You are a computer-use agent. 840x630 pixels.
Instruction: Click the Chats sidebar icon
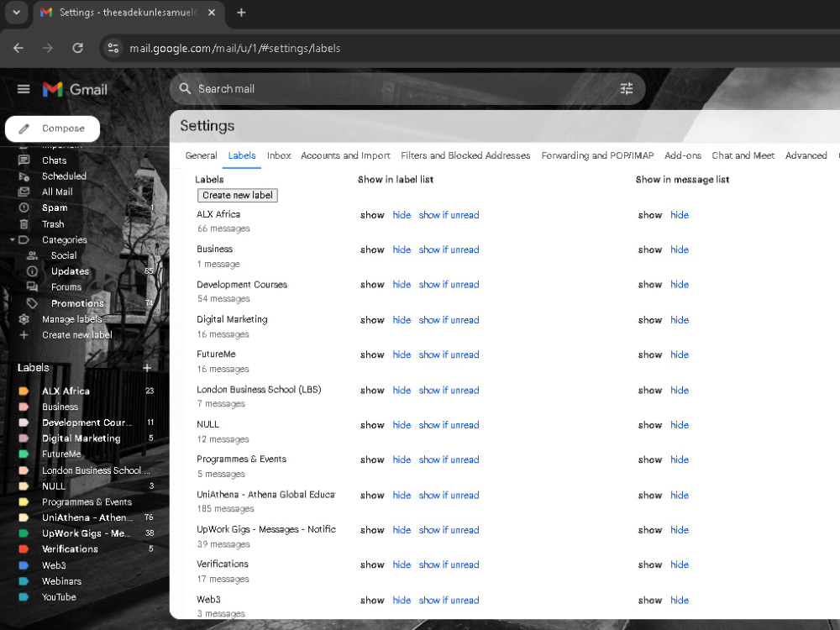[24, 160]
